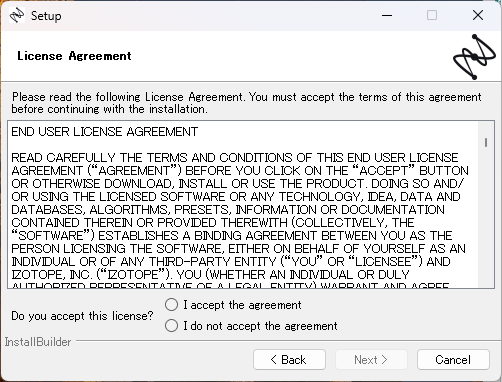Click the "I do not accept the agreement" label
The width and height of the screenshot is (502, 382).
click(x=260, y=326)
